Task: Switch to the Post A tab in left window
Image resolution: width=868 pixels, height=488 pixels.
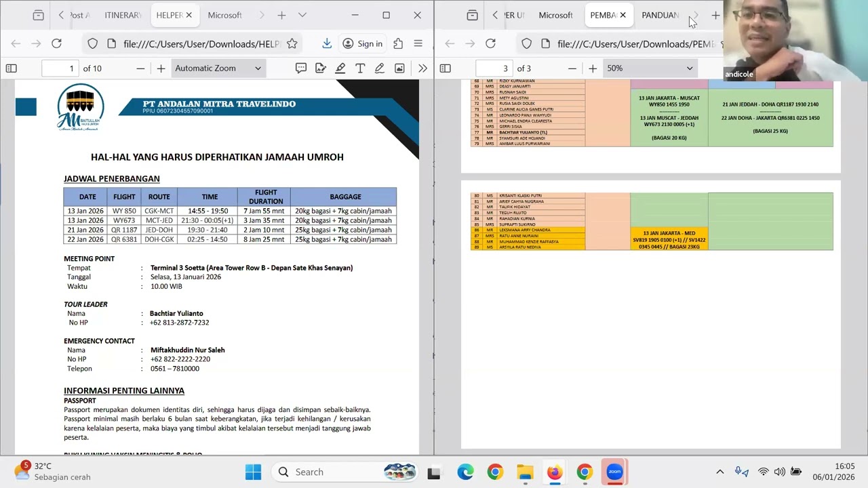Action: [x=79, y=15]
